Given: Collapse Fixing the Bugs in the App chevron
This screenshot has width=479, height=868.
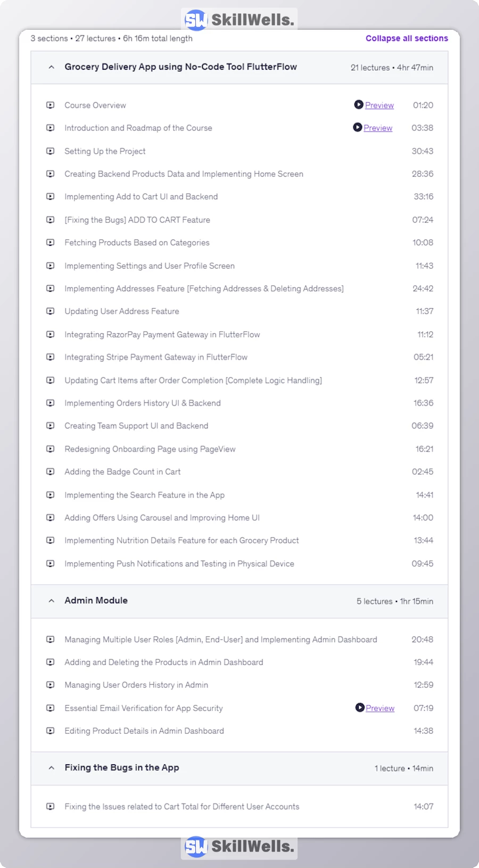Looking at the screenshot, I should coord(51,768).
